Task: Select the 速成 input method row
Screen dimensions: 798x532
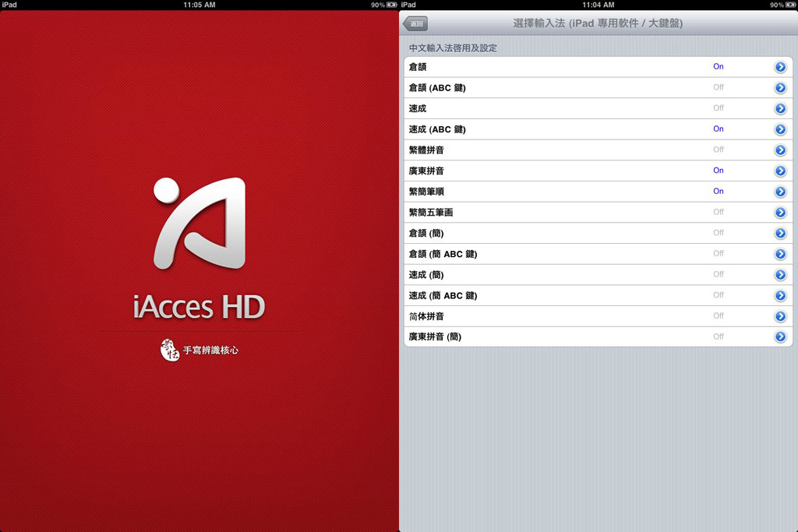Action: (x=418, y=108)
